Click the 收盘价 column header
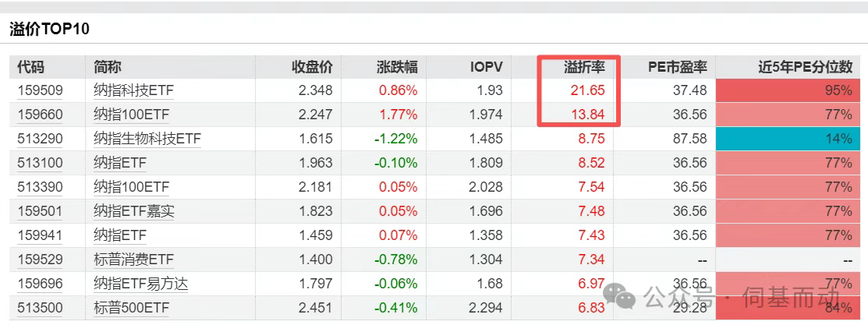Viewport: 868px width, 332px height. pos(312,67)
